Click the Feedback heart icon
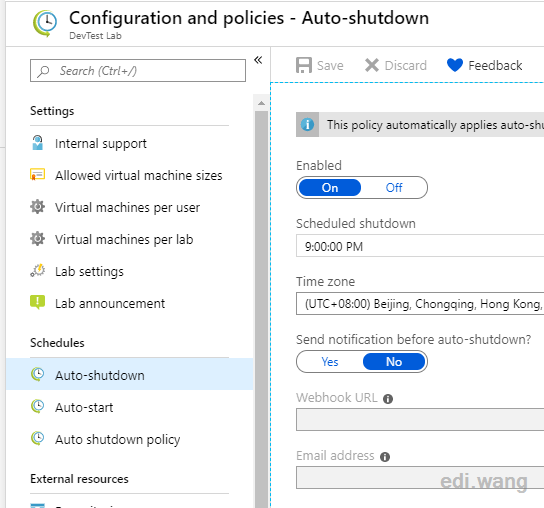Viewport: 544px width, 508px height. pos(455,65)
